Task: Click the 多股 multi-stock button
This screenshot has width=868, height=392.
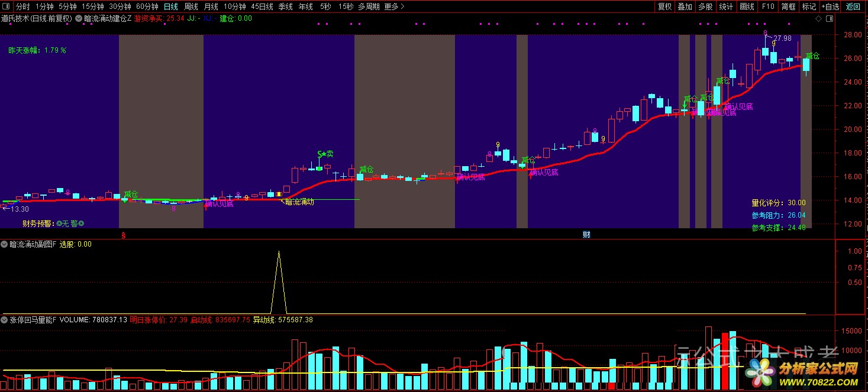Action: 705,7
